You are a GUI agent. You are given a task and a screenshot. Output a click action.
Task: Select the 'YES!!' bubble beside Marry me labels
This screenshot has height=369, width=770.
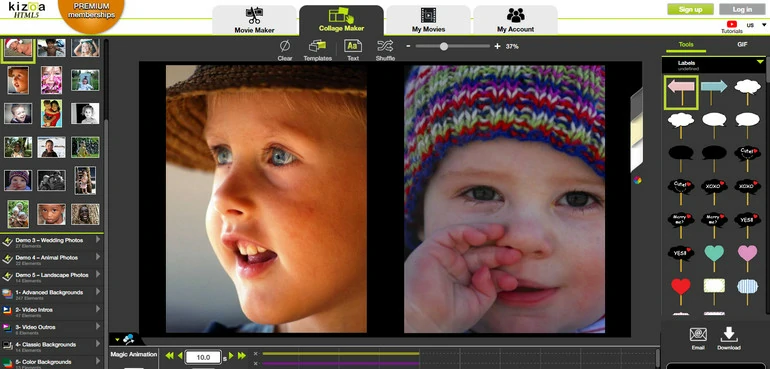point(747,225)
